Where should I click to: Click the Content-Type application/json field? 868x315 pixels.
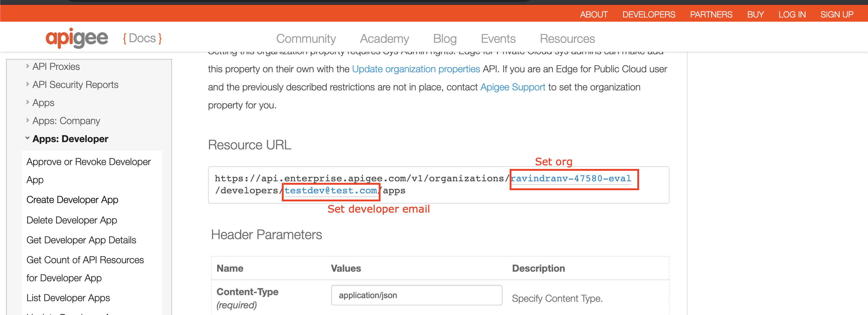(x=417, y=295)
